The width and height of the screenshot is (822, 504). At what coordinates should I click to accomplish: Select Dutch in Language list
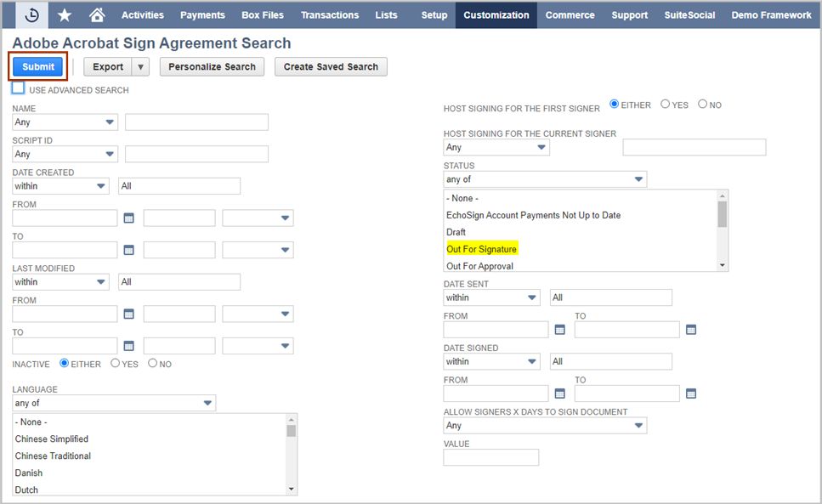coord(26,490)
